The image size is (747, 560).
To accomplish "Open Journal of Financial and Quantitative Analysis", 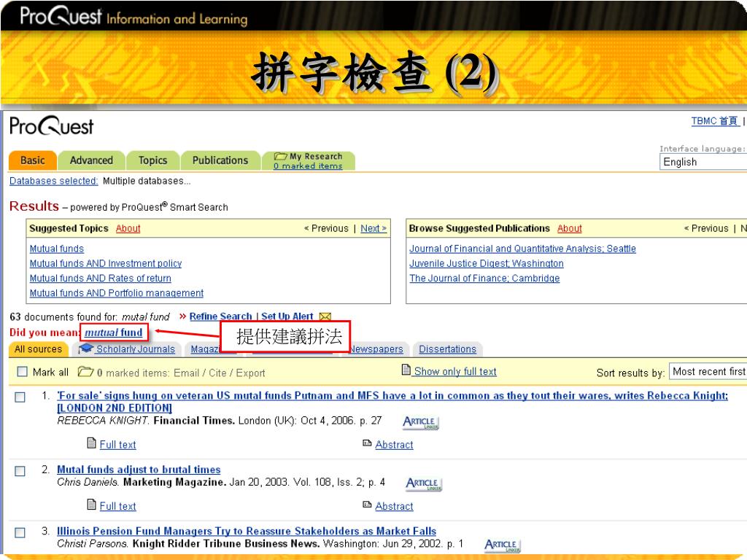I will (522, 249).
